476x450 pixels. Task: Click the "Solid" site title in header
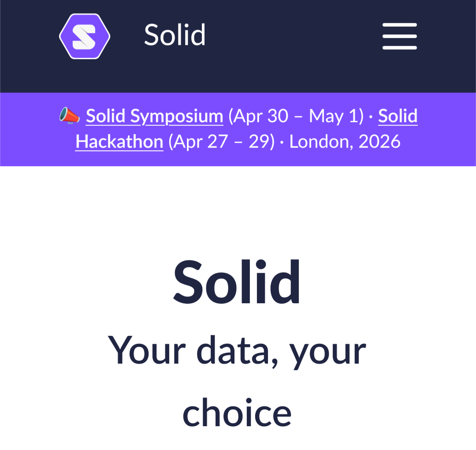(175, 35)
